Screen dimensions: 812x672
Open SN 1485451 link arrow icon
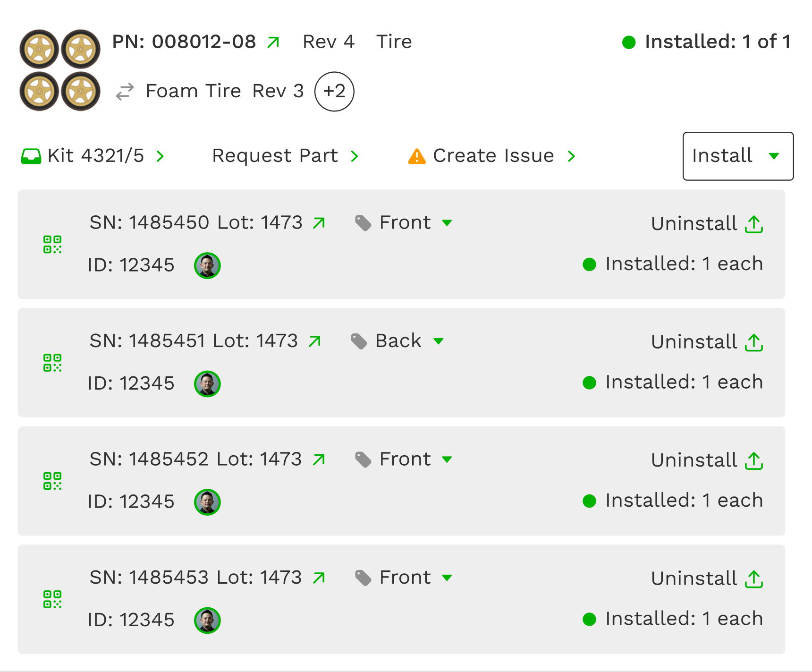(x=314, y=341)
